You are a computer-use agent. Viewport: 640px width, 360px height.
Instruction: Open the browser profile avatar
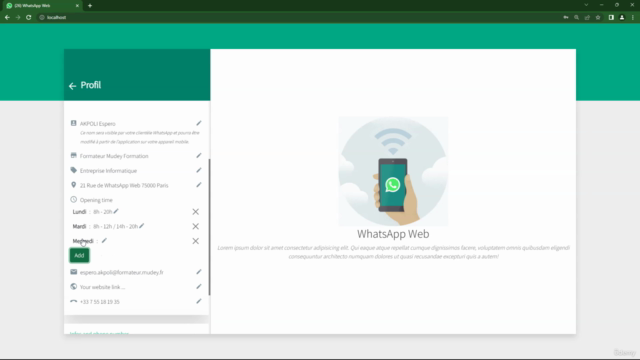[x=622, y=17]
